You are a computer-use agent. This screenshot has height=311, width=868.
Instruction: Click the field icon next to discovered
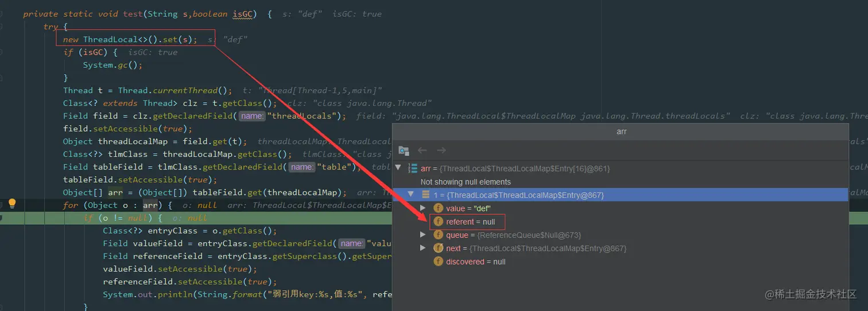click(439, 261)
